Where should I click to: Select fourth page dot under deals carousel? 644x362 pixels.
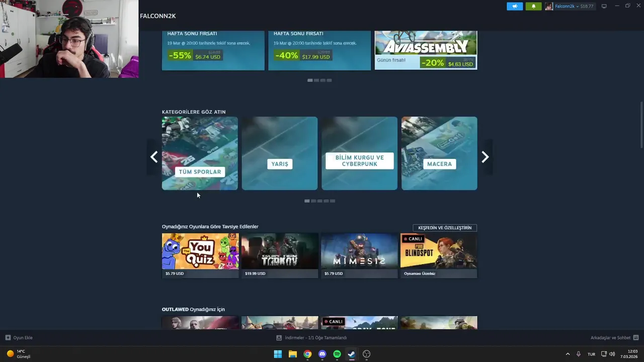click(329, 80)
